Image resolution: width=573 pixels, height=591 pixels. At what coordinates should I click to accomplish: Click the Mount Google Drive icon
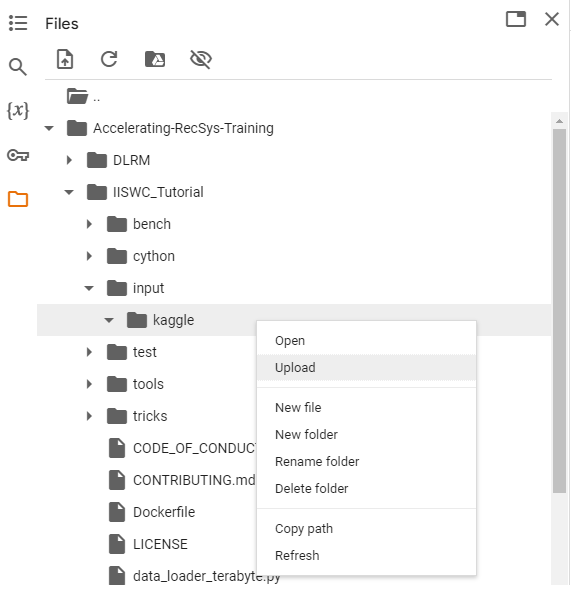point(155,59)
